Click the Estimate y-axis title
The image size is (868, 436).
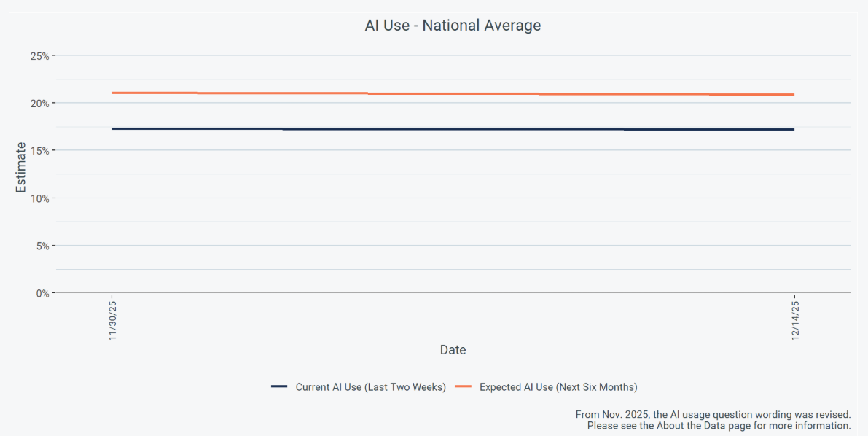[21, 167]
